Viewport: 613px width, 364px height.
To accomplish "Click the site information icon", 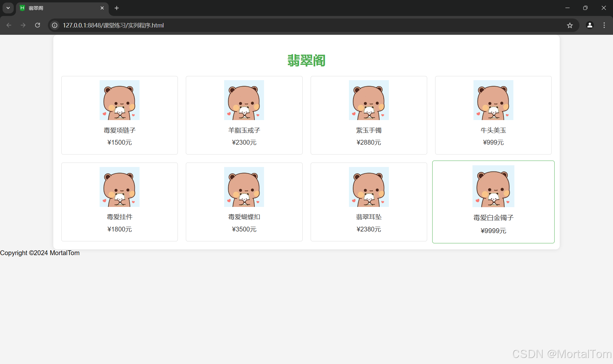I will (x=55, y=25).
